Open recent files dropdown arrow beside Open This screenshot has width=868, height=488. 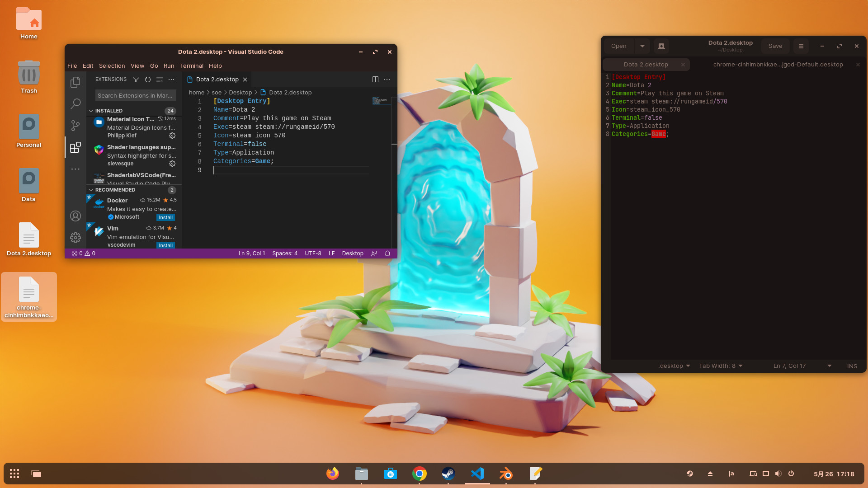[x=642, y=46]
